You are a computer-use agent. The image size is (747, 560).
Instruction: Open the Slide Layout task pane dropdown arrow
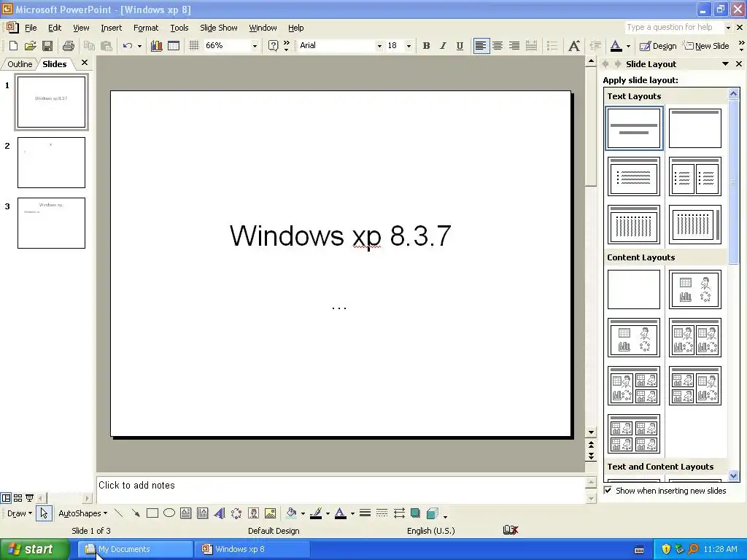coord(725,64)
